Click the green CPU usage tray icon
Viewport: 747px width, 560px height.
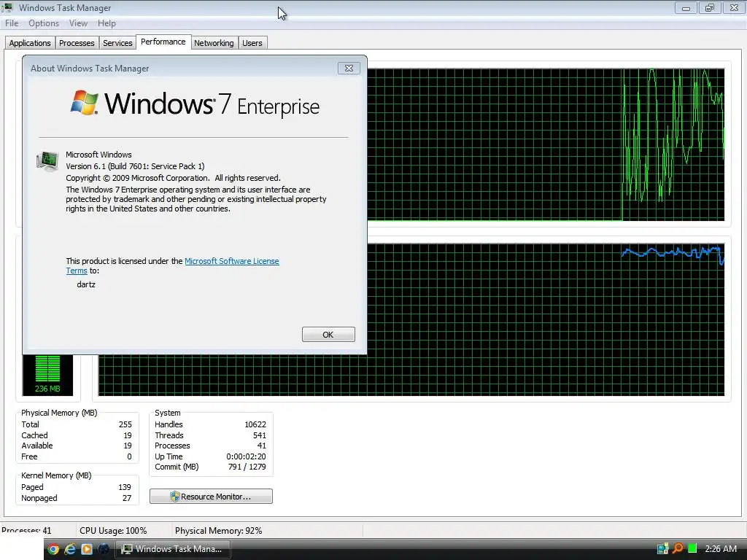pyautogui.click(x=692, y=549)
